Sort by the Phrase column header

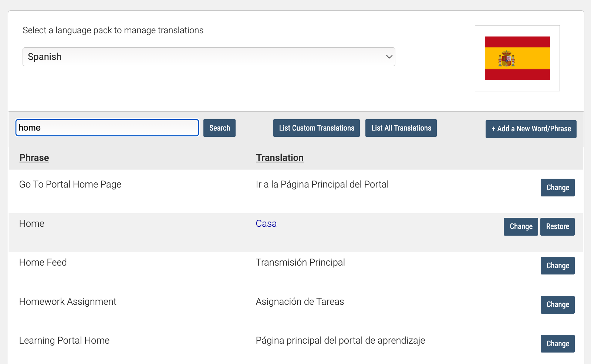34,158
